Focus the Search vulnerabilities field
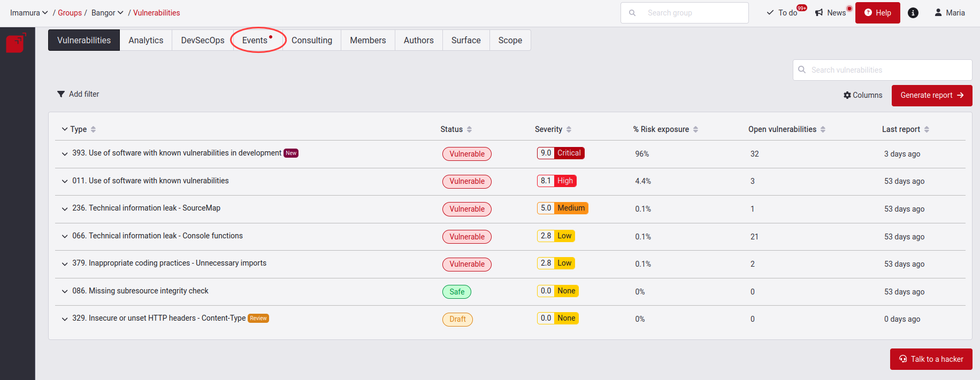 click(x=883, y=70)
